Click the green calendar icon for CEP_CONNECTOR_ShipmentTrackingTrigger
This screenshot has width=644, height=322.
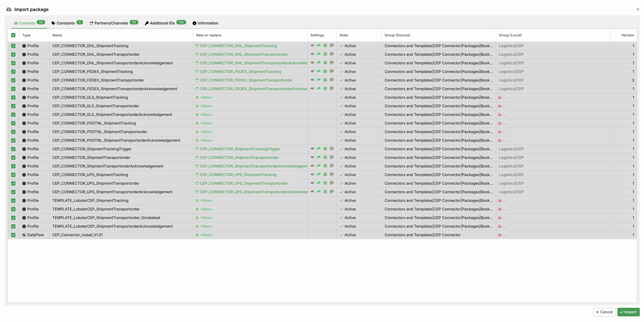point(325,149)
